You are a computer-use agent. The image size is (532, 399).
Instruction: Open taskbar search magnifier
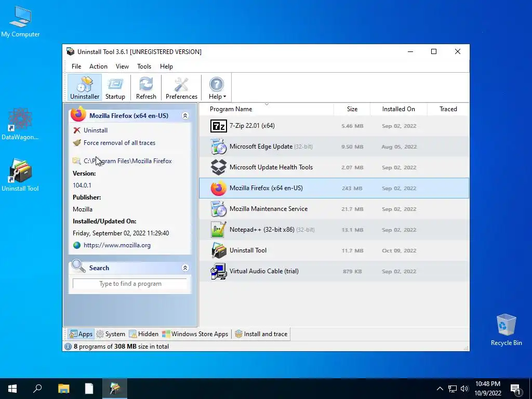[x=37, y=389]
